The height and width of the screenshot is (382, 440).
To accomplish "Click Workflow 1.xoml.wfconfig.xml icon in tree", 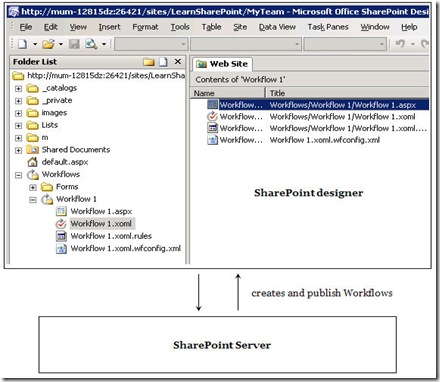I will pos(61,249).
